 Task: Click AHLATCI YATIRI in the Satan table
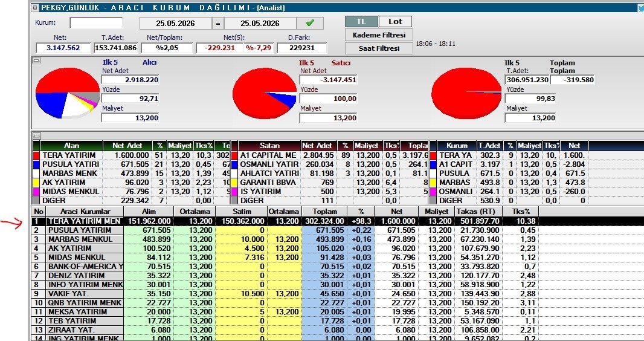click(269, 174)
